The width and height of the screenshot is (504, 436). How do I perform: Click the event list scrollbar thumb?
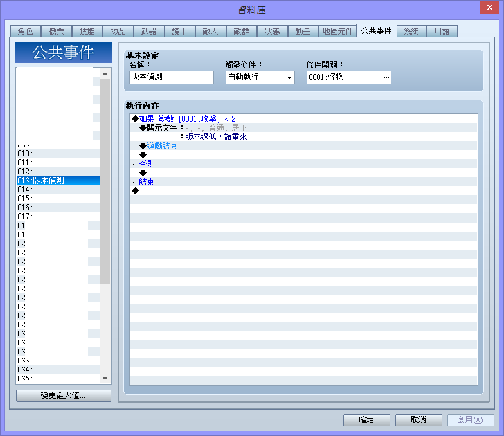point(105,181)
